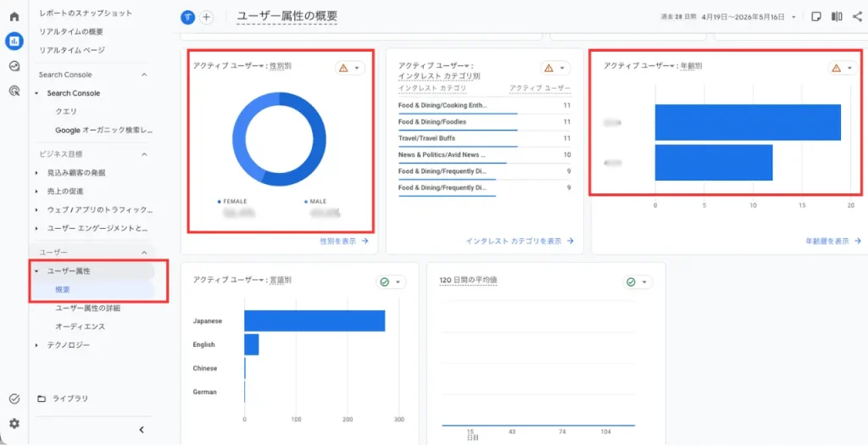Follow the 年齢層を表示 link

point(833,241)
